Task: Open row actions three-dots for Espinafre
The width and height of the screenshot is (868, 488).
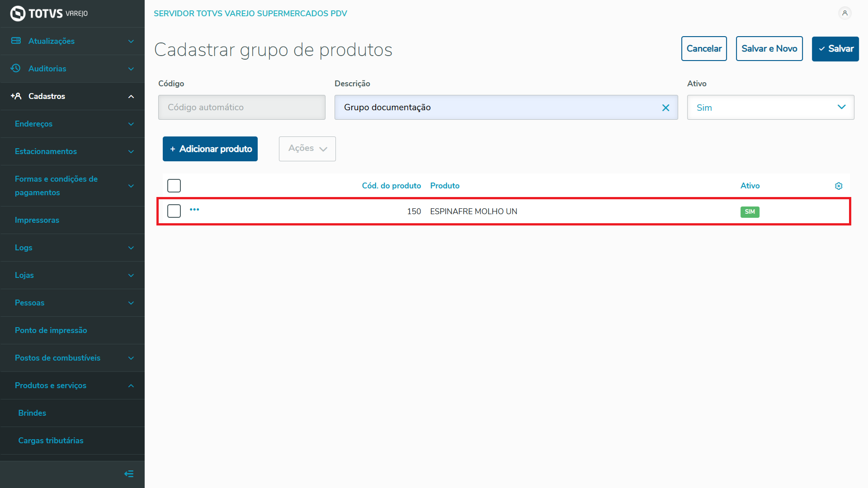Action: tap(194, 210)
